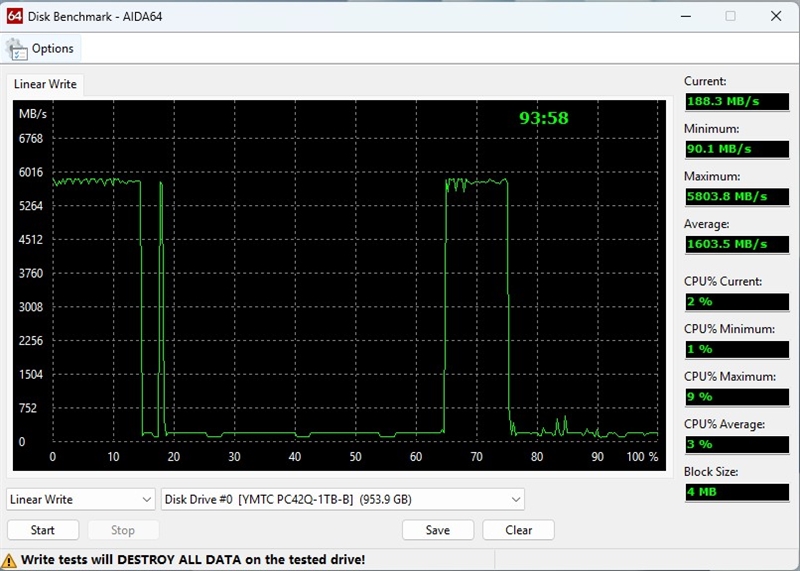Click the CPU% Minimum value 1 %
This screenshot has width=800, height=571.
(737, 349)
